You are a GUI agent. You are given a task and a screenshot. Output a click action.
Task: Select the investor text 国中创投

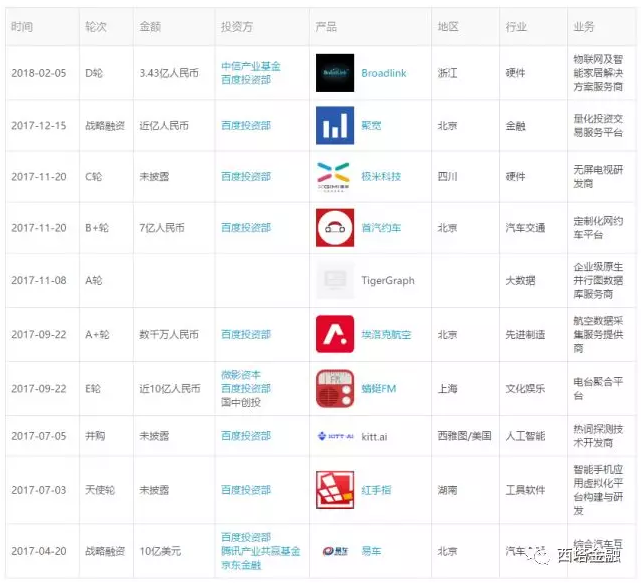[241, 402]
